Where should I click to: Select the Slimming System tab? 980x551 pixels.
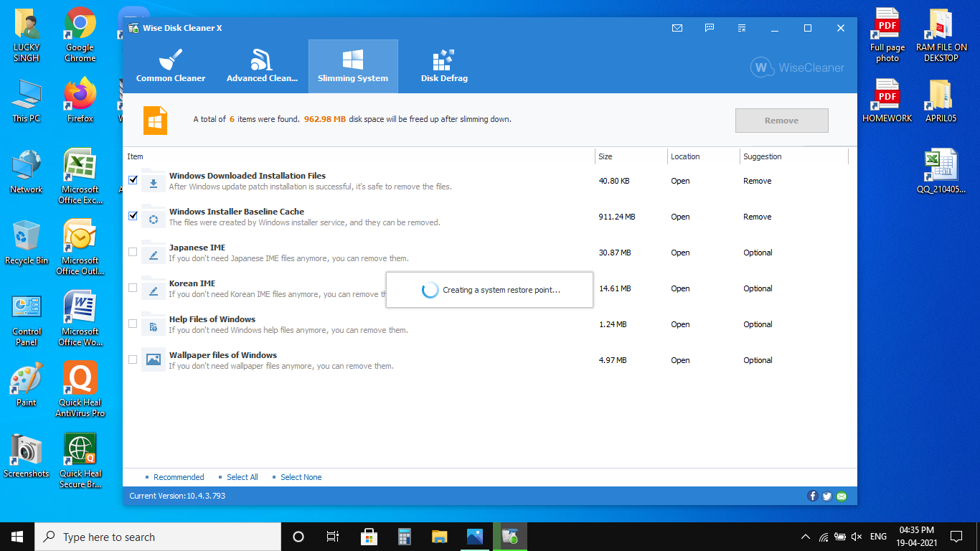pyautogui.click(x=353, y=67)
